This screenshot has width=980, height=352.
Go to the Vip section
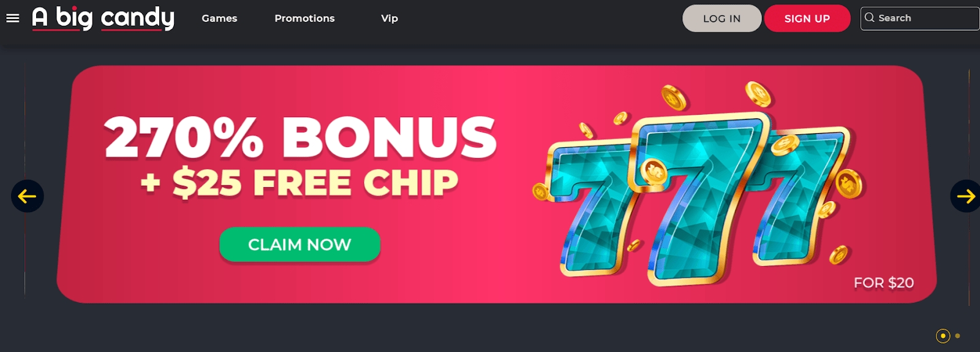(x=390, y=18)
